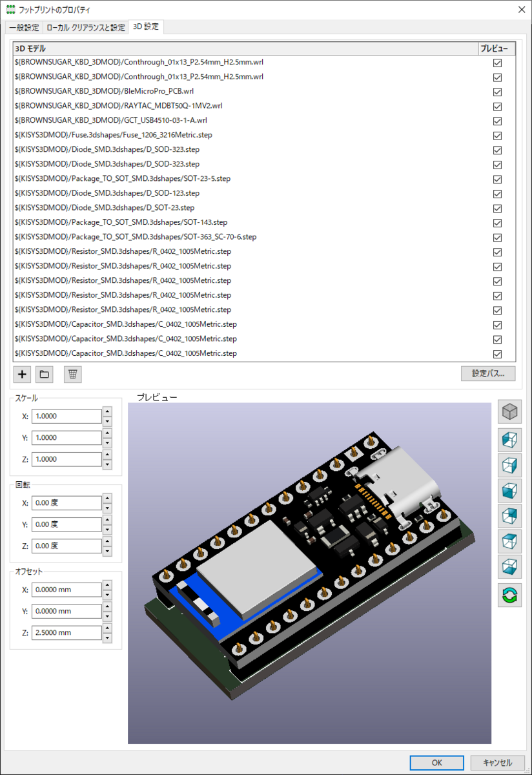Confirm the dialog with the OK button
This screenshot has height=775, width=532.
click(x=436, y=763)
